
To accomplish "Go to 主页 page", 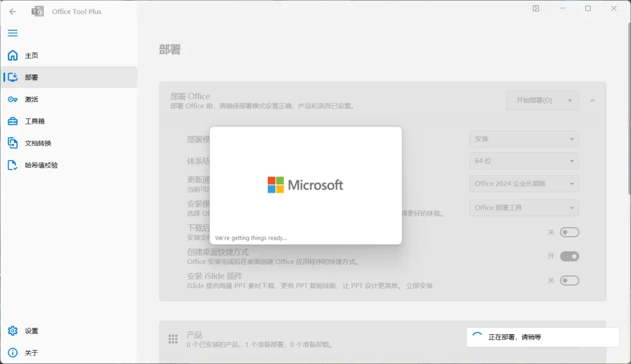I will tap(69, 56).
